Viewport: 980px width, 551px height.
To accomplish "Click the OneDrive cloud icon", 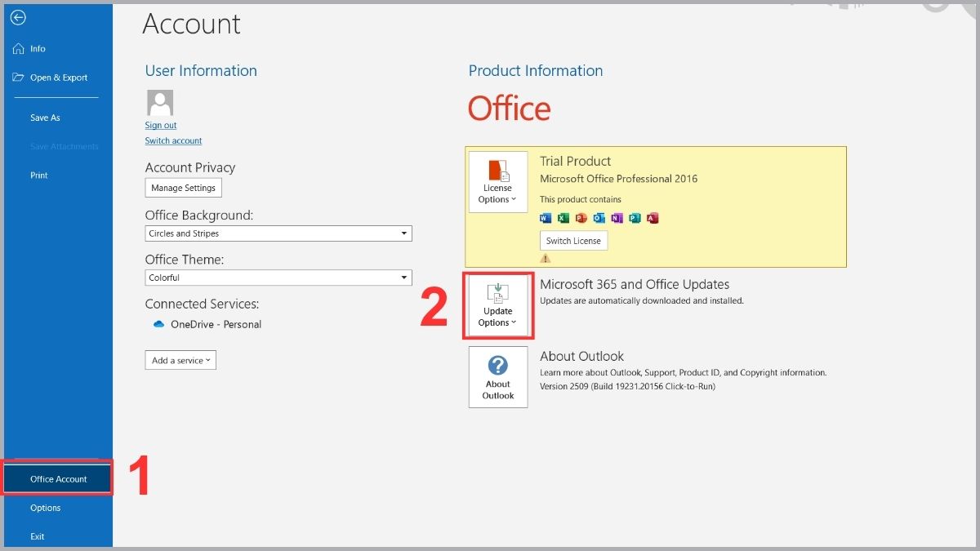I will pyautogui.click(x=158, y=324).
